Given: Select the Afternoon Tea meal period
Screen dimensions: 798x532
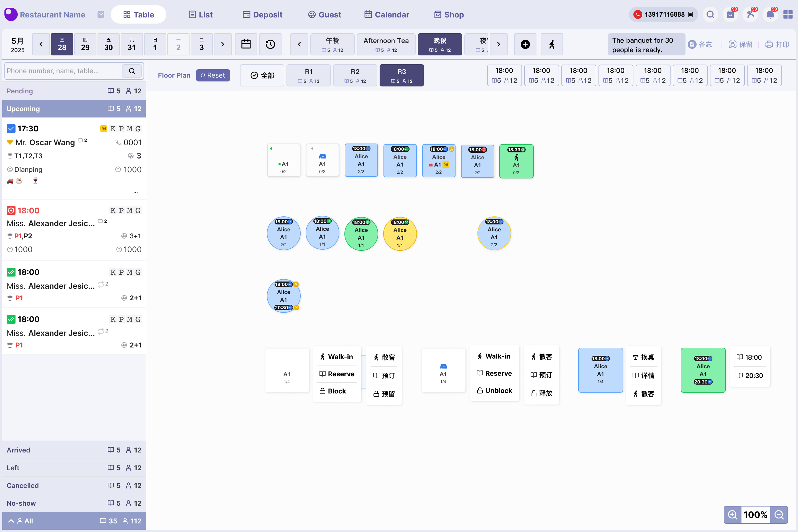Looking at the screenshot, I should (x=386, y=44).
